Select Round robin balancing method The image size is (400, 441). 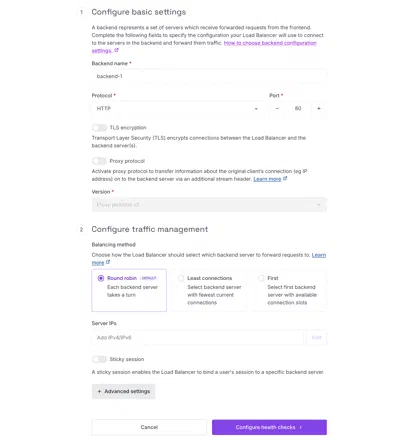(x=129, y=290)
